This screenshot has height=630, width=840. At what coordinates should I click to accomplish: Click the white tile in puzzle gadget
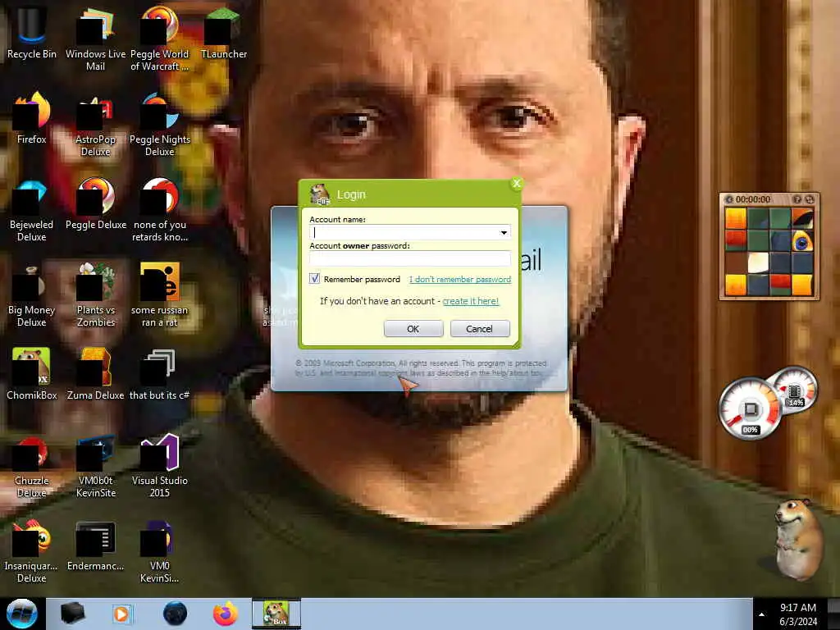tap(758, 263)
